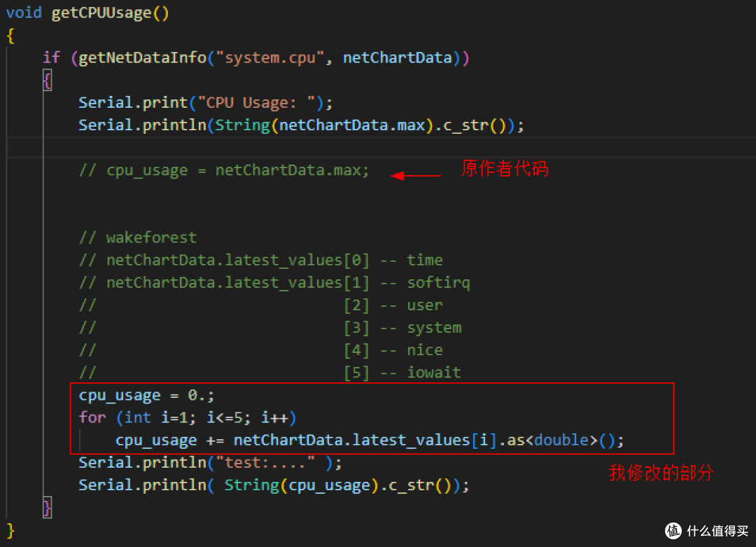Click the highlighted closing brace of the if block
The width and height of the screenshot is (756, 547).
point(47,508)
